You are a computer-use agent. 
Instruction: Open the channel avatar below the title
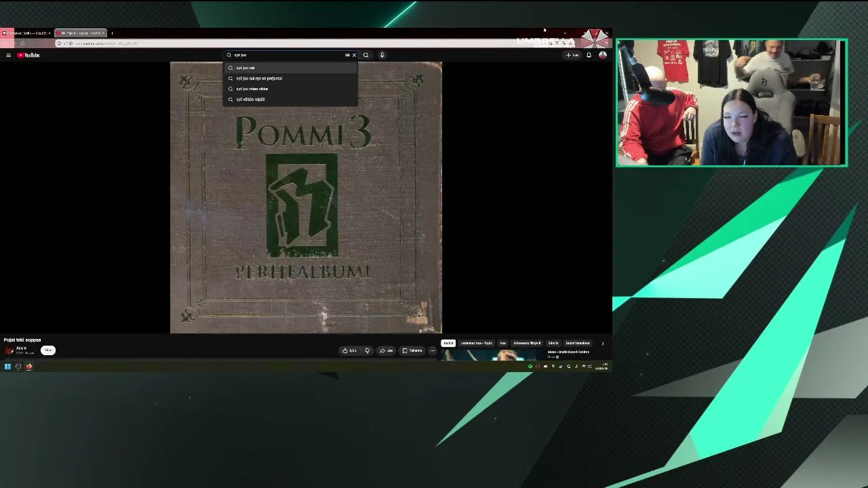[9, 350]
